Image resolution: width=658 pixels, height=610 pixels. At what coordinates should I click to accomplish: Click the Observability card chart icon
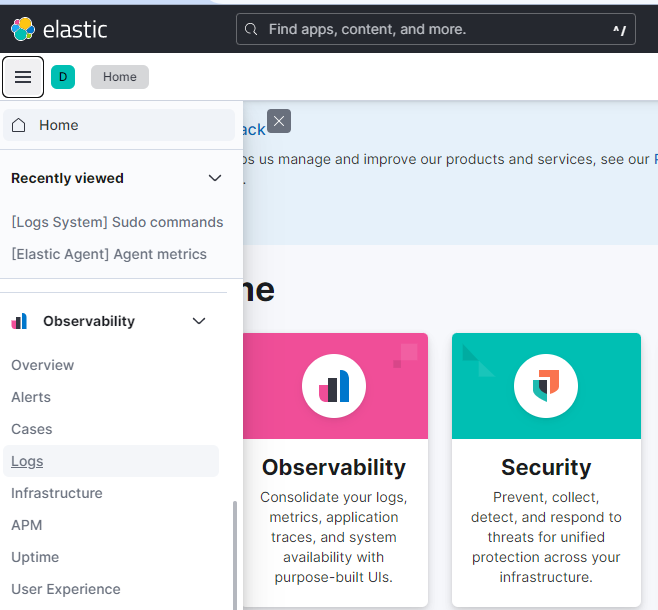334,386
